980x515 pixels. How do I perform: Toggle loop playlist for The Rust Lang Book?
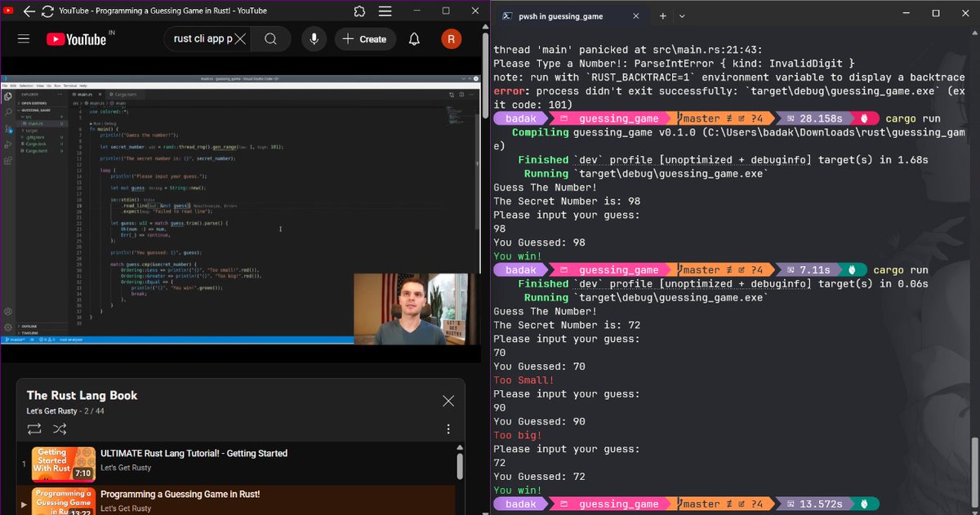34,428
